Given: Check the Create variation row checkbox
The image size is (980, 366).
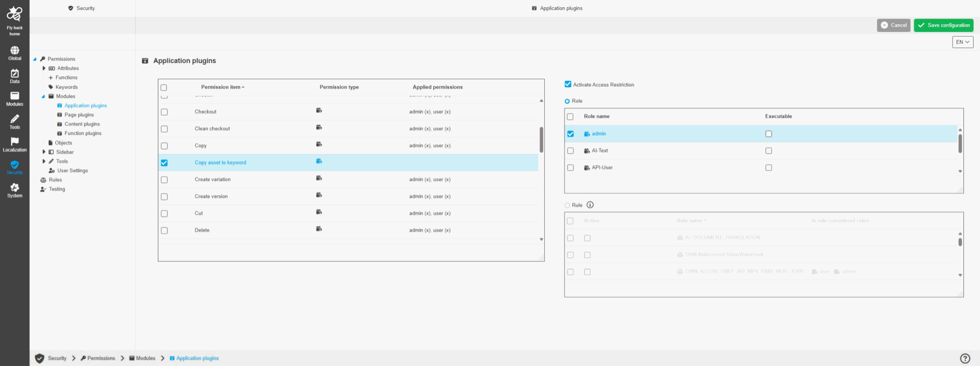Looking at the screenshot, I should click(x=164, y=180).
